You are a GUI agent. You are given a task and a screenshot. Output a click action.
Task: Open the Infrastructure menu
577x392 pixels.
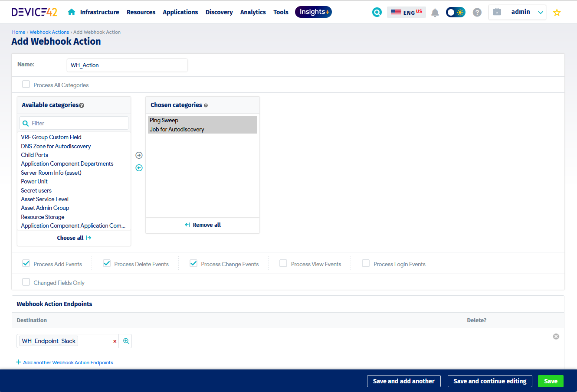(99, 12)
